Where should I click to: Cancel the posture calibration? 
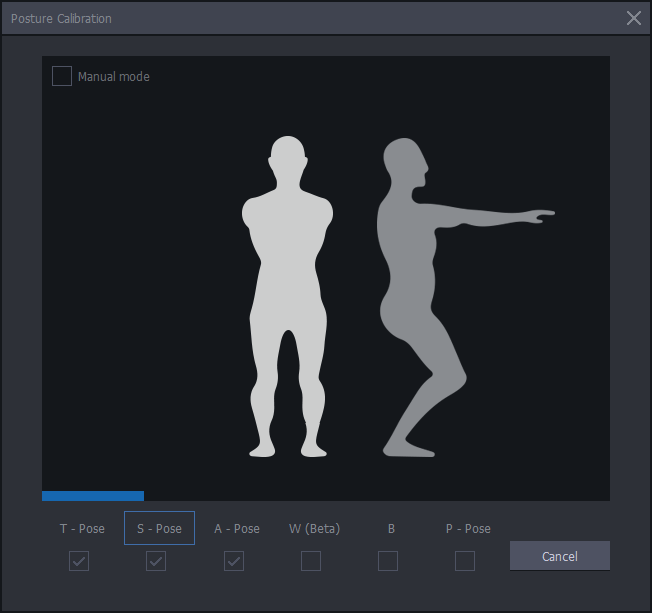coord(560,556)
